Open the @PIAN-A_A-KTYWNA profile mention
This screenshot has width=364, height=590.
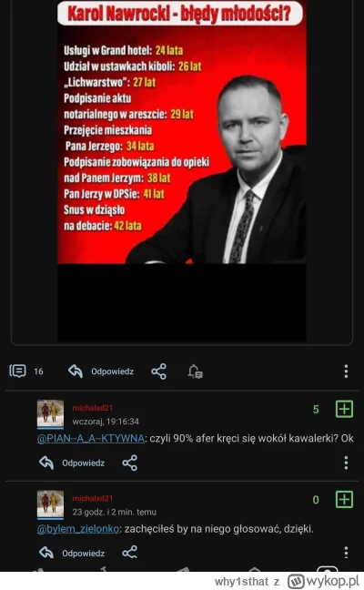click(91, 438)
